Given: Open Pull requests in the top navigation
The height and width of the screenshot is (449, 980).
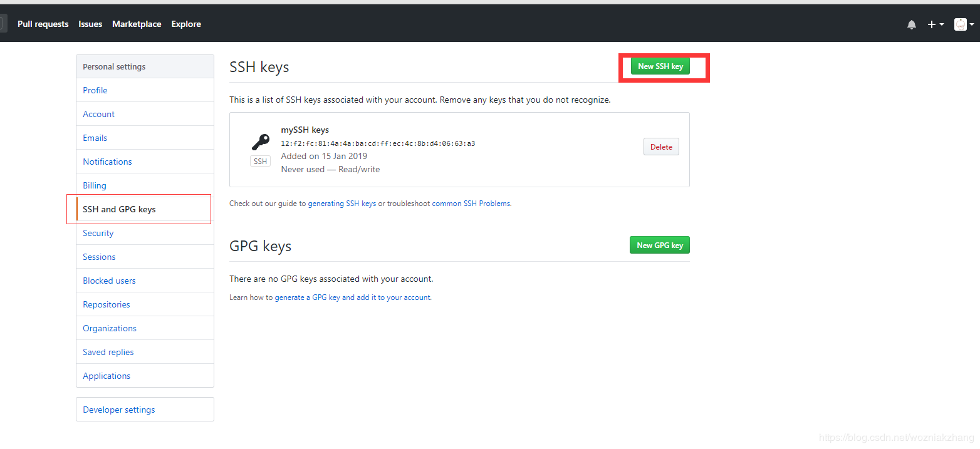Looking at the screenshot, I should pyautogui.click(x=43, y=24).
